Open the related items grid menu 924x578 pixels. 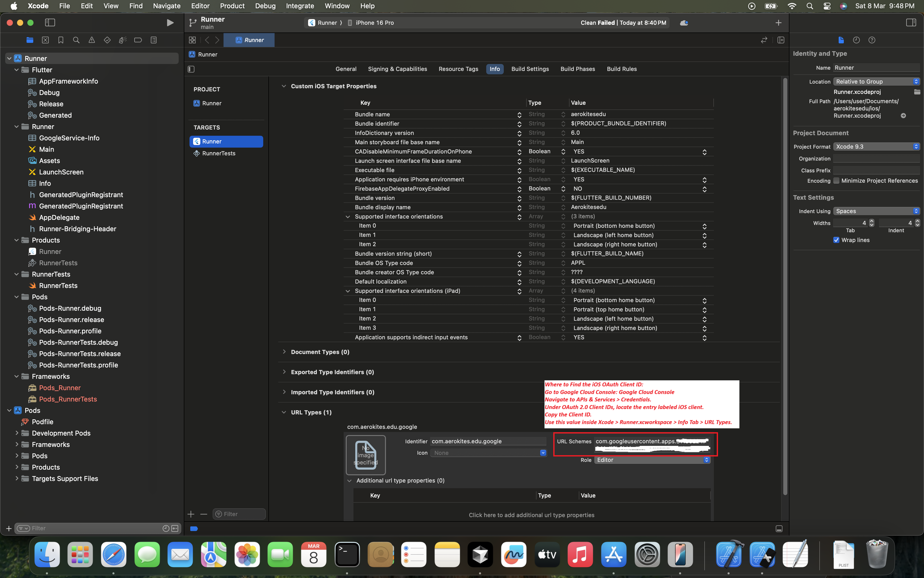pyautogui.click(x=192, y=40)
